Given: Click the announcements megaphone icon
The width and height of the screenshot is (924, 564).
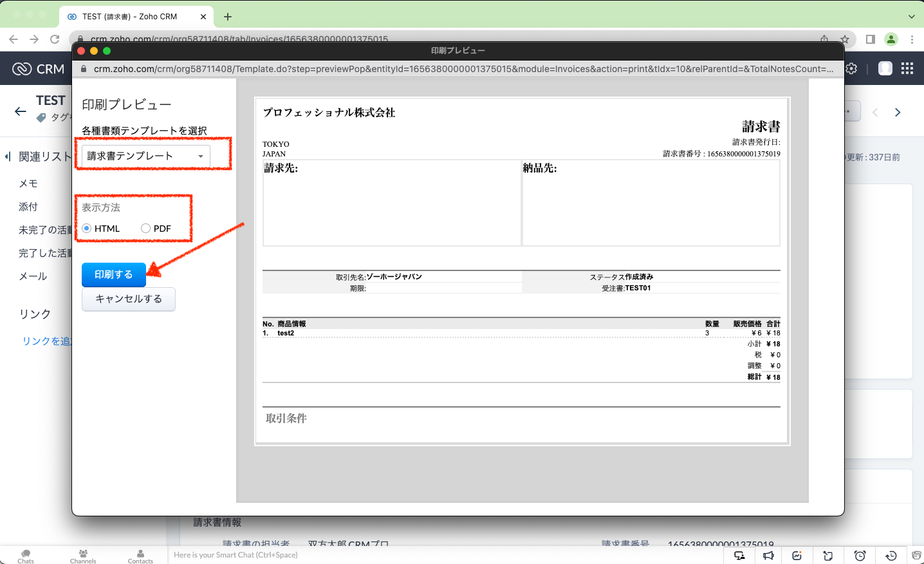Looking at the screenshot, I should tap(768, 556).
